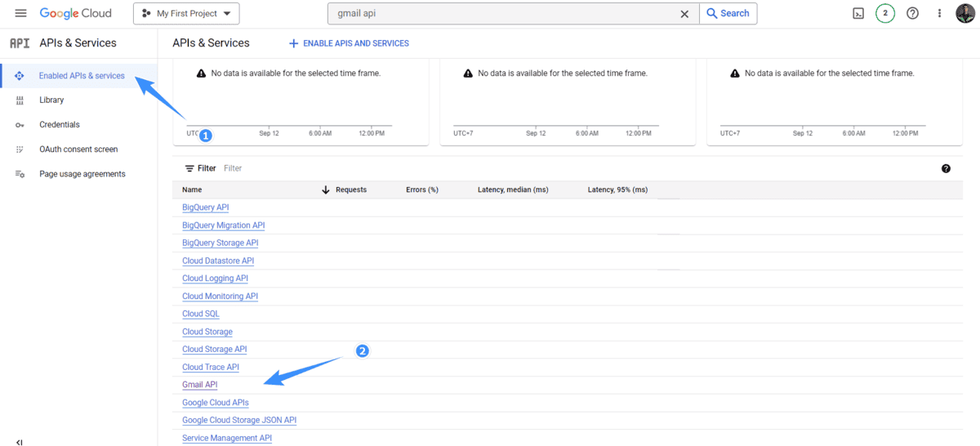
Task: Click the API logo in sidebar header
Action: point(20,43)
